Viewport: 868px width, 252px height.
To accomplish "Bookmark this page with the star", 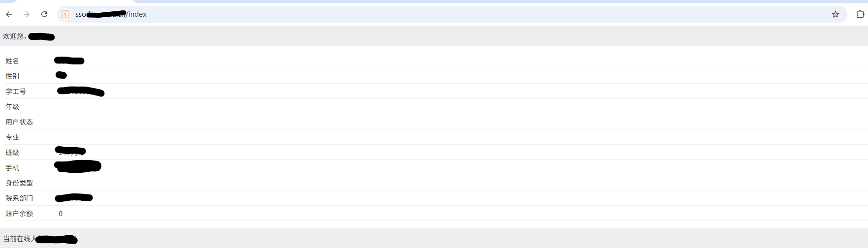I will click(x=836, y=14).
